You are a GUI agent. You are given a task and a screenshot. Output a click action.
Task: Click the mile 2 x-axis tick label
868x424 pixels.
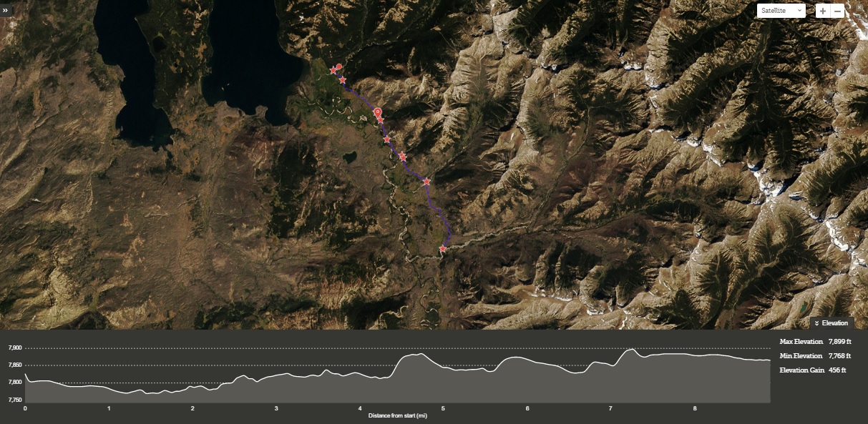coord(192,408)
